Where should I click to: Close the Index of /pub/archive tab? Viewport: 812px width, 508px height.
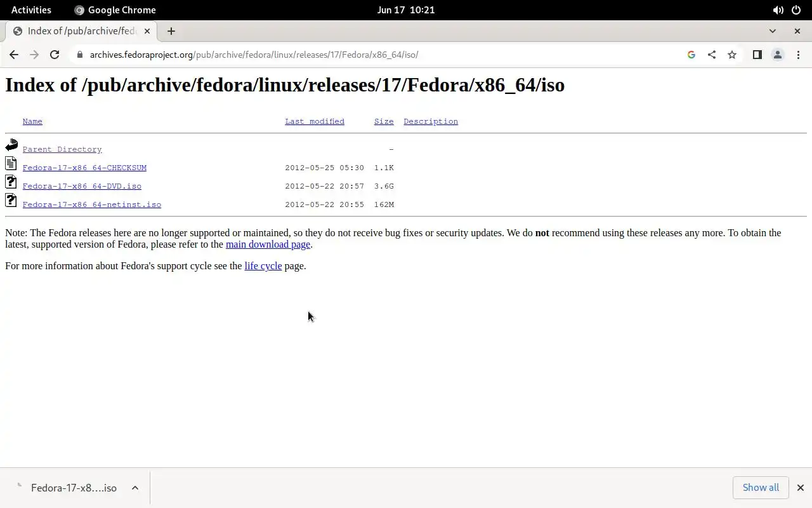pyautogui.click(x=147, y=31)
